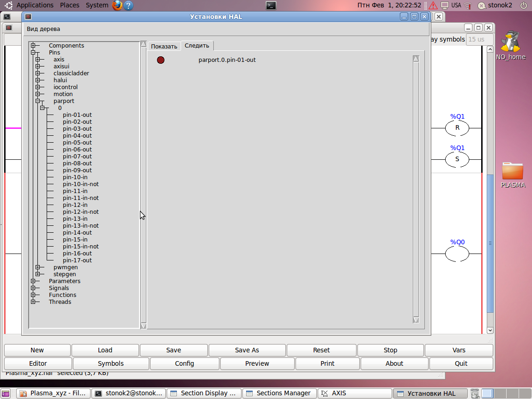Open the Ubuntu logo Applications icon

[x=8, y=5]
